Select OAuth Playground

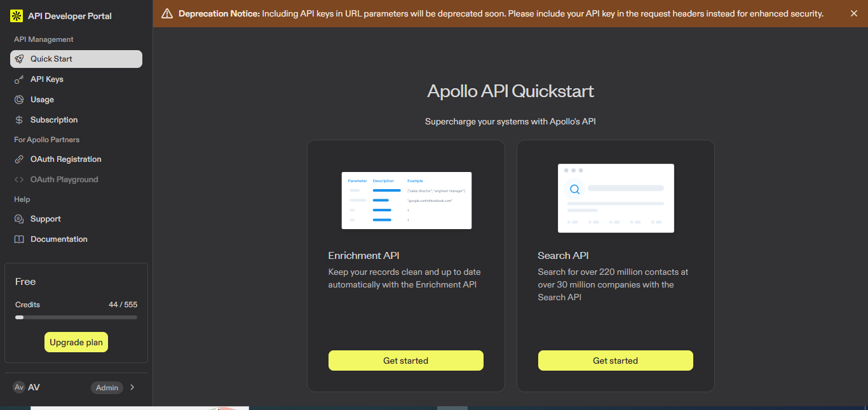(76, 180)
